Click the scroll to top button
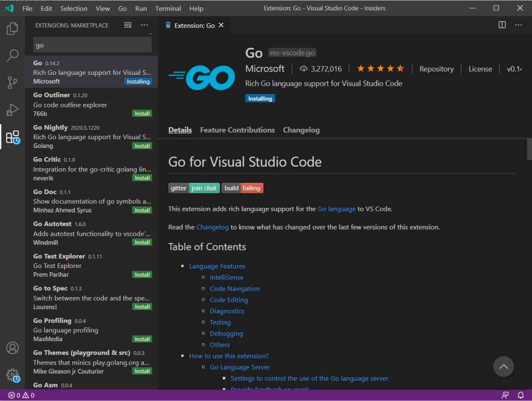This screenshot has width=532, height=401. pyautogui.click(x=503, y=367)
